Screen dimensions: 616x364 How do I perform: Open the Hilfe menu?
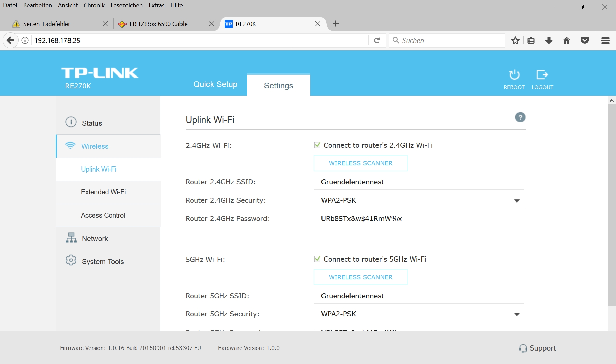coord(176,5)
